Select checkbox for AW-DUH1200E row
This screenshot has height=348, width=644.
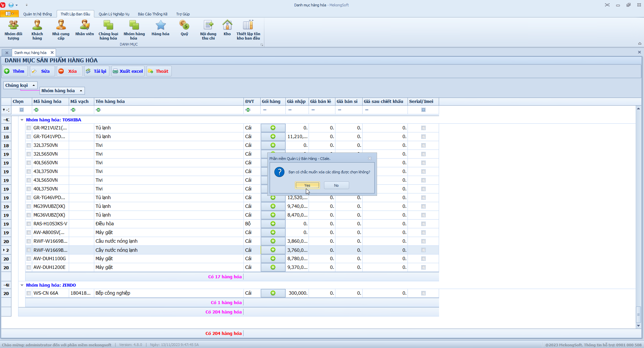[x=29, y=268]
